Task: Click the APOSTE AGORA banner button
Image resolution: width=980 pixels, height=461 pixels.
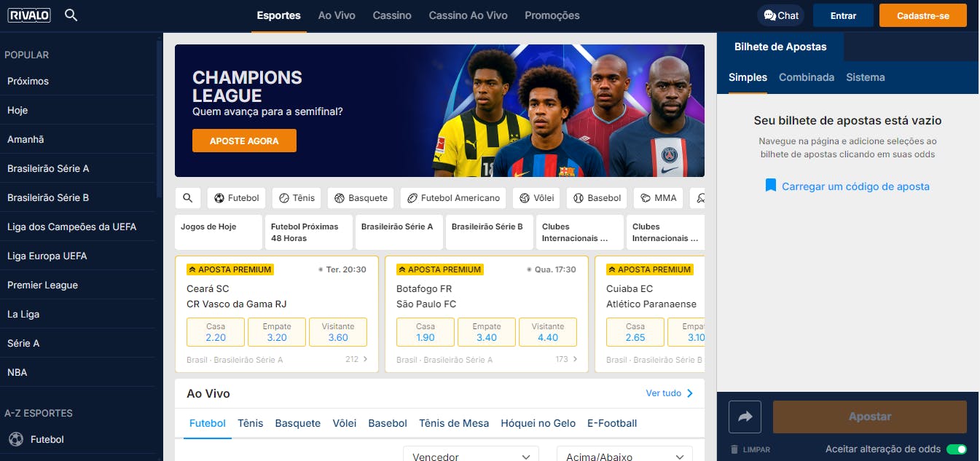Action: (x=244, y=141)
